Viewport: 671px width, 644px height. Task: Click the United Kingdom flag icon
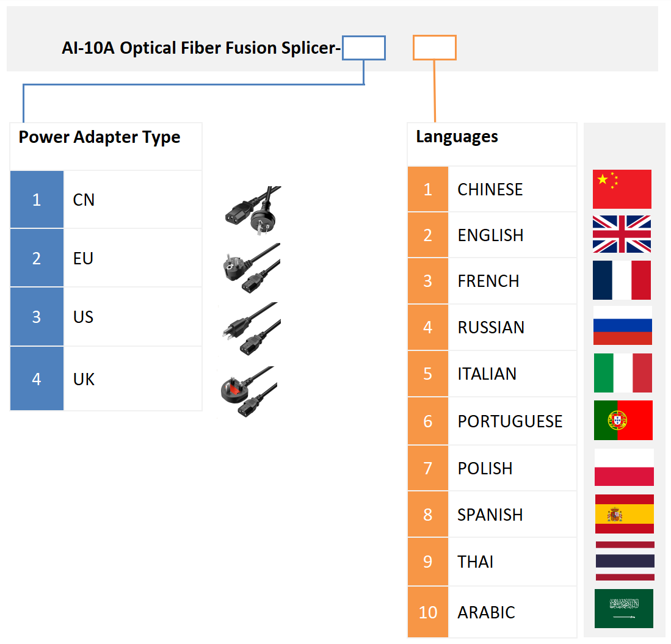point(622,234)
